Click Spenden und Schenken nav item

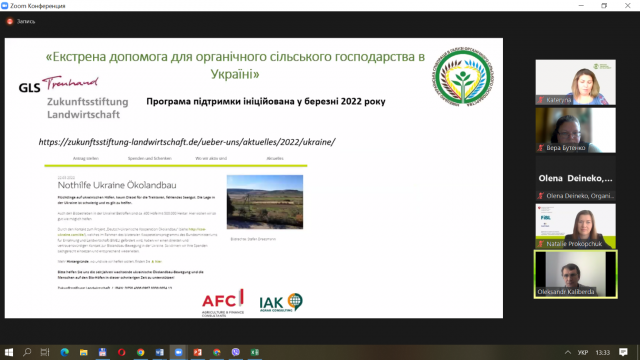149,158
